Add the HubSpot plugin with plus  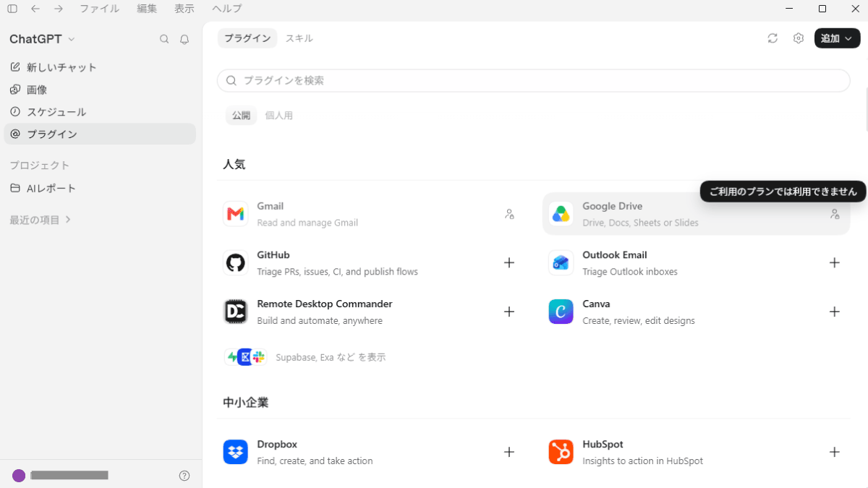835,452
